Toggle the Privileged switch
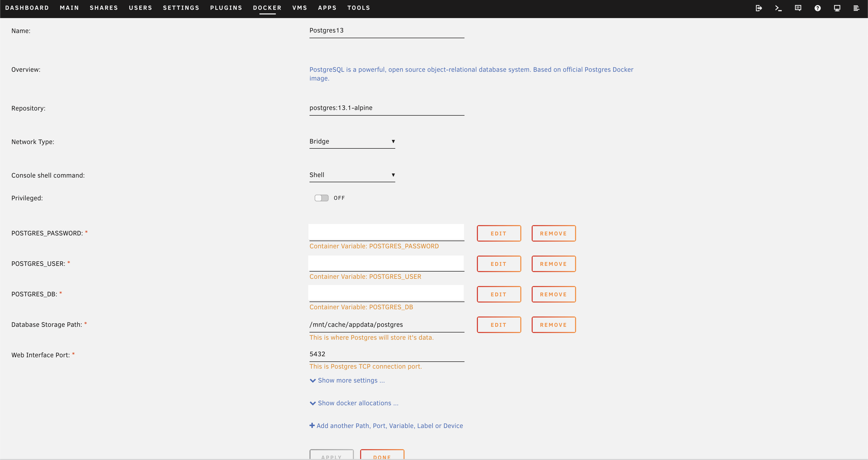 pos(321,198)
